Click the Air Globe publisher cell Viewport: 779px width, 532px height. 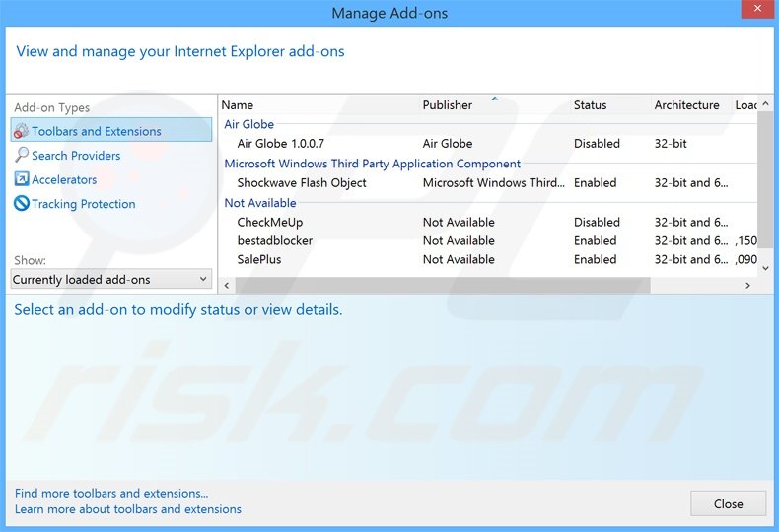[x=447, y=144]
